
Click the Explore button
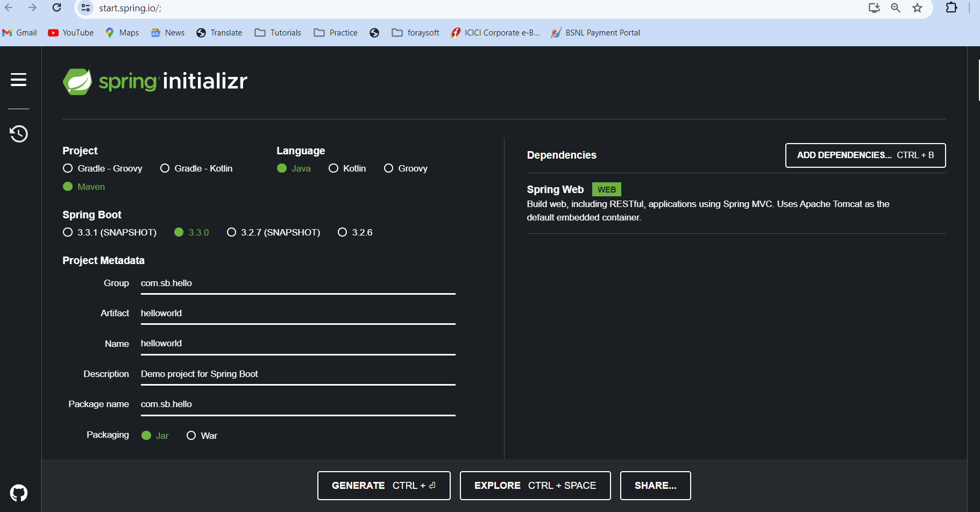535,485
